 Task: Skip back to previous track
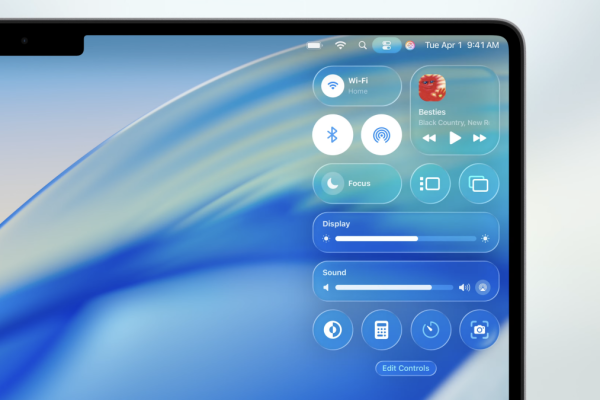tap(429, 138)
